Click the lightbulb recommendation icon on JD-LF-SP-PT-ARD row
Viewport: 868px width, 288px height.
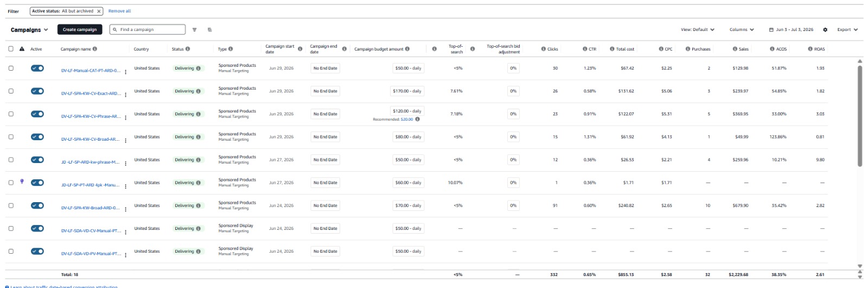[22, 181]
